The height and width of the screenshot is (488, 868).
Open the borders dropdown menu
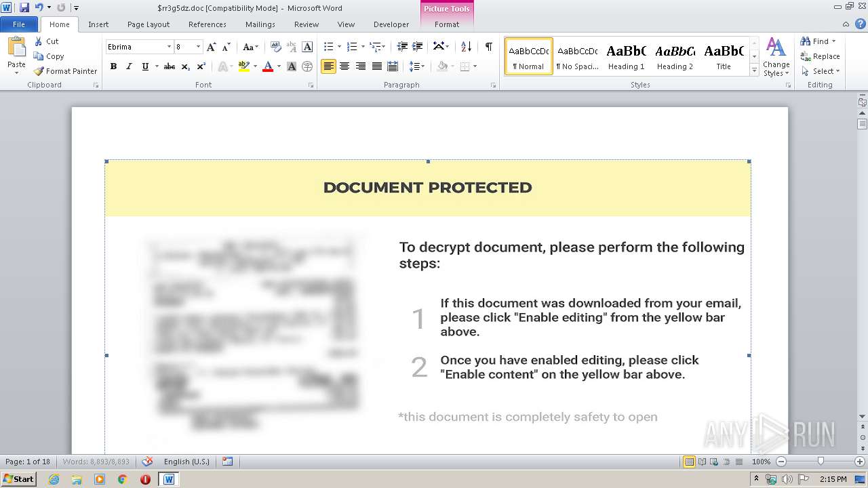(x=475, y=66)
